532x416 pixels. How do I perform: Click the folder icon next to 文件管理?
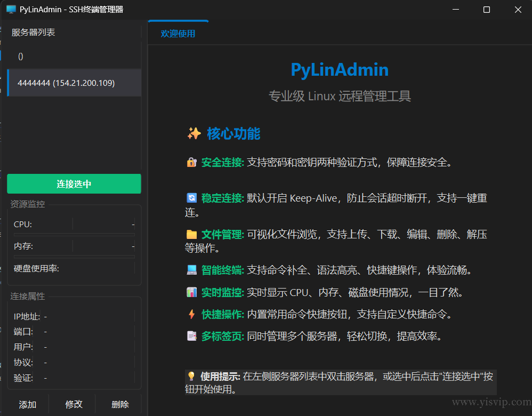tap(191, 235)
